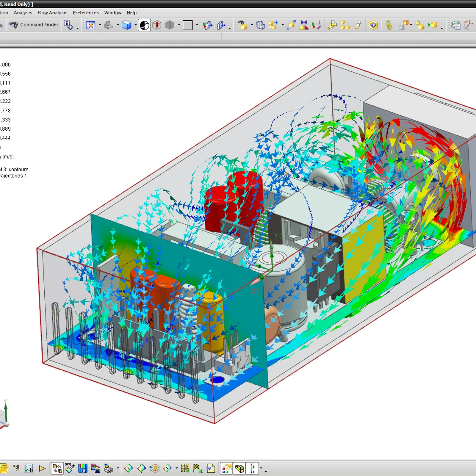Click the add component cubes plus icon
Viewport: 476px width, 476px height.
(x=273, y=25)
